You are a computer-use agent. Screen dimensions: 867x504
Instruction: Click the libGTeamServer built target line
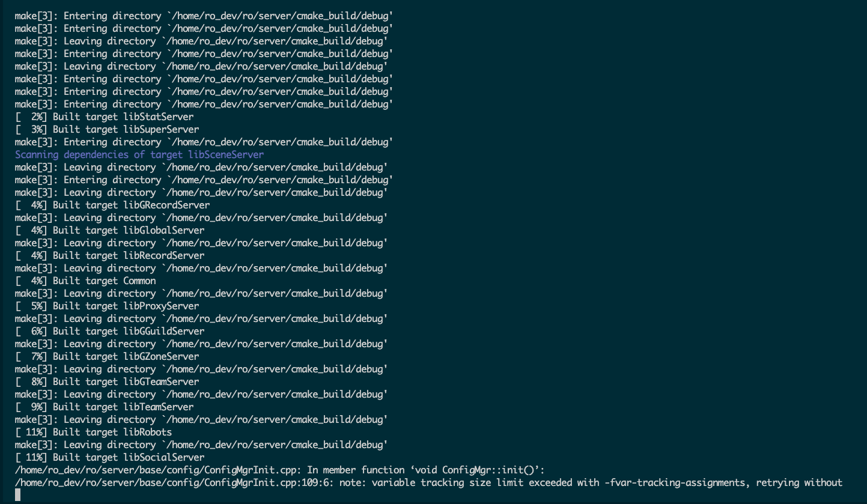click(x=107, y=381)
